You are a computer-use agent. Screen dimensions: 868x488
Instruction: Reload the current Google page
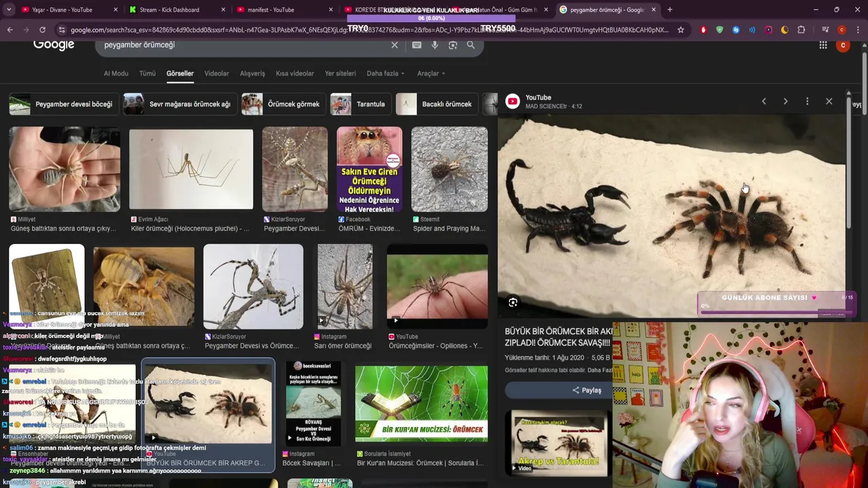42,30
